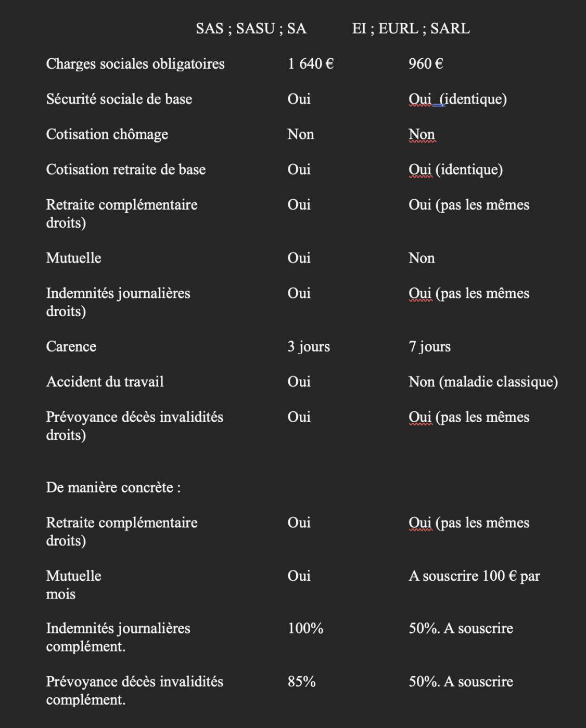Click "Non (maladie classique)" text
The width and height of the screenshot is (586, 728).
pyautogui.click(x=483, y=382)
